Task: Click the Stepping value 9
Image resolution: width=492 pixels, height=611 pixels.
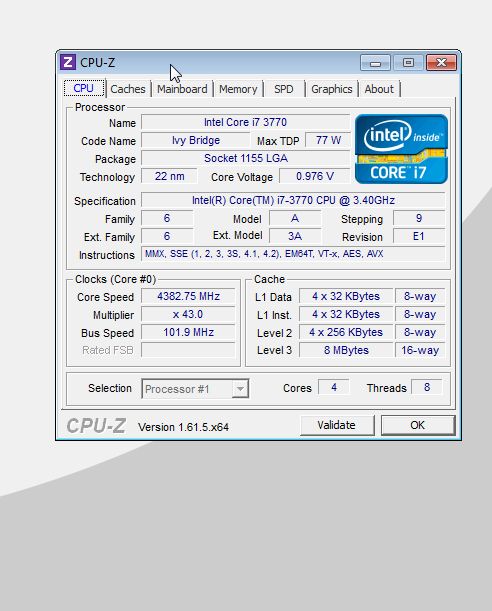Action: pyautogui.click(x=419, y=218)
